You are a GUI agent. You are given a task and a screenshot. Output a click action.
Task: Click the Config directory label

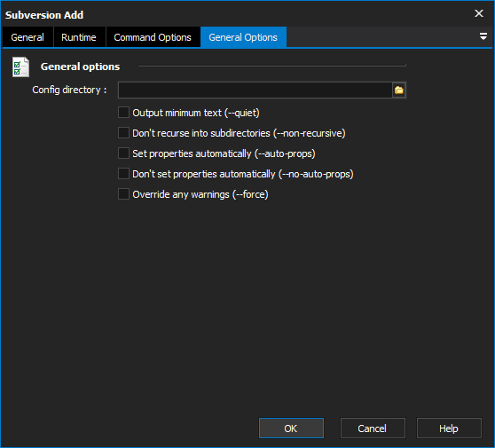(x=69, y=90)
